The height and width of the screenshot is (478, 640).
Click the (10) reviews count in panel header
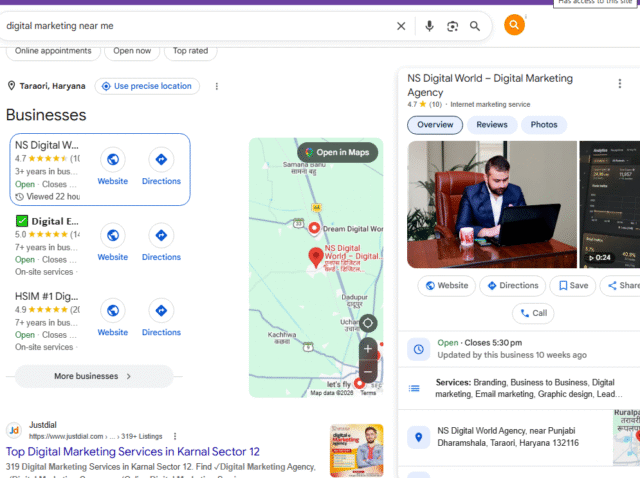coord(435,104)
